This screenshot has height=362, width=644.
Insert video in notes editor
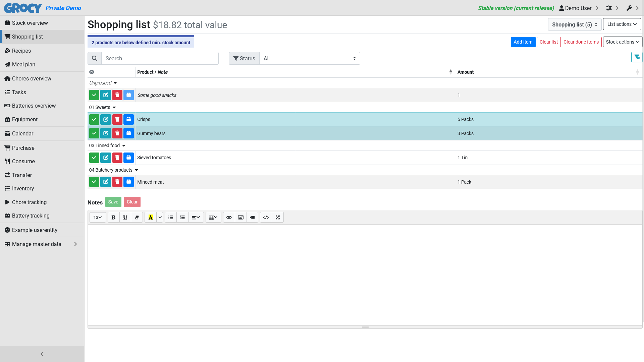coord(252,218)
